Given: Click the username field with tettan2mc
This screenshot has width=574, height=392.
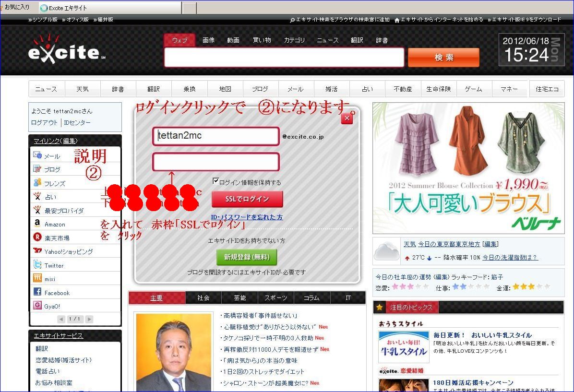Looking at the screenshot, I should click(216, 136).
